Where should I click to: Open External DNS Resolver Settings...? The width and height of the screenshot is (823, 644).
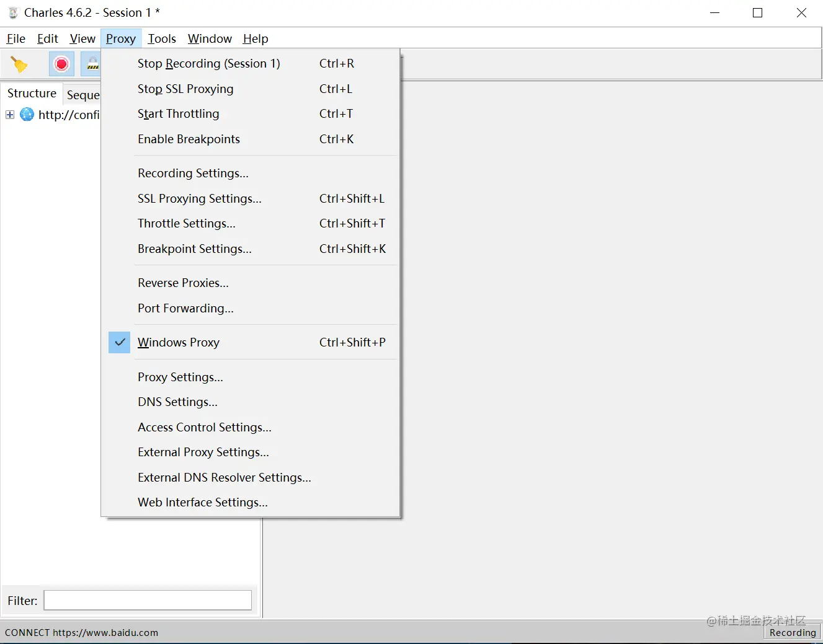pyautogui.click(x=251, y=477)
